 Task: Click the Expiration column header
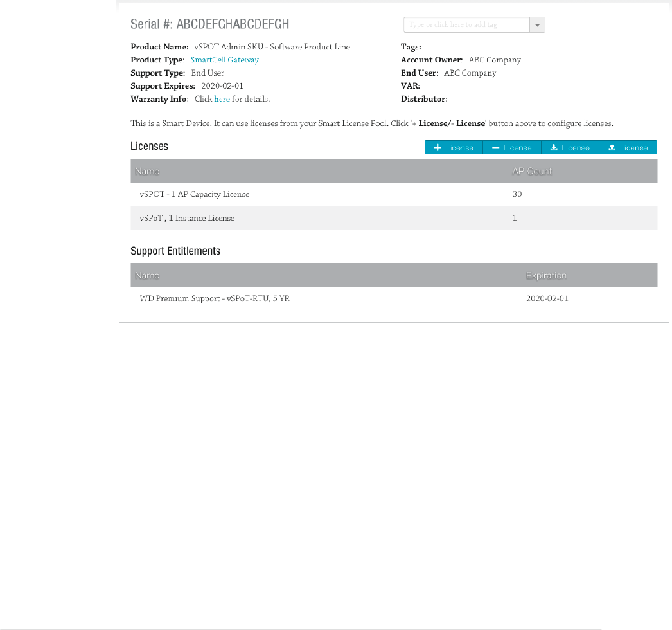pos(546,275)
